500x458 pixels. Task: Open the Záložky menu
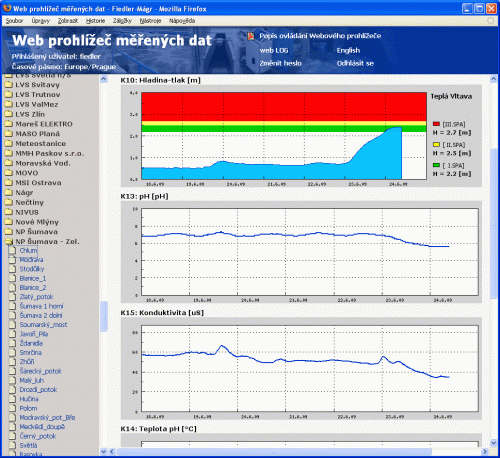tap(122, 21)
